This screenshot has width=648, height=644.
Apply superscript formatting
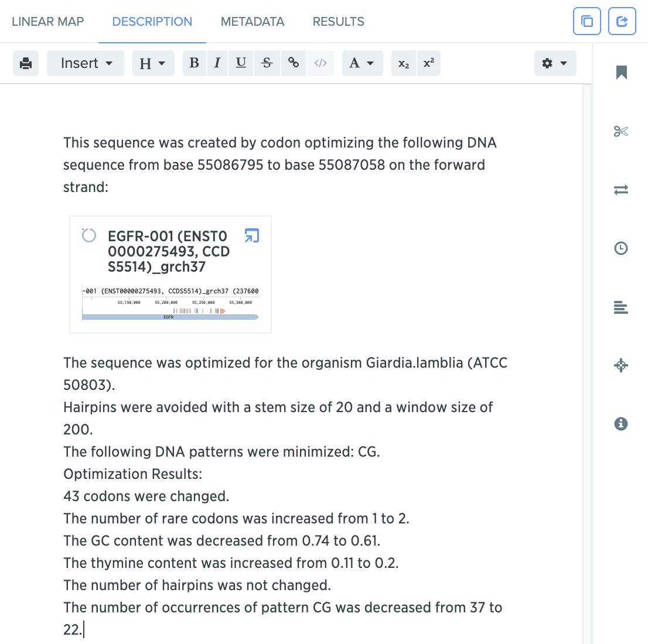point(429,63)
